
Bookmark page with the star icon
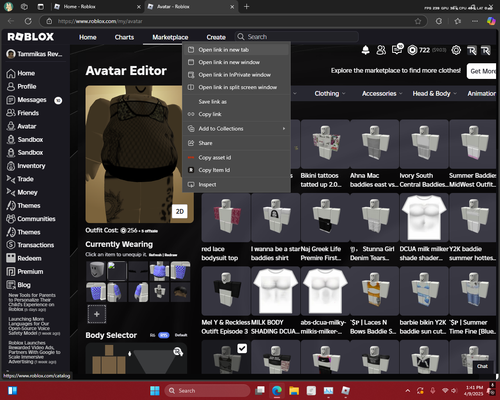click(418, 21)
